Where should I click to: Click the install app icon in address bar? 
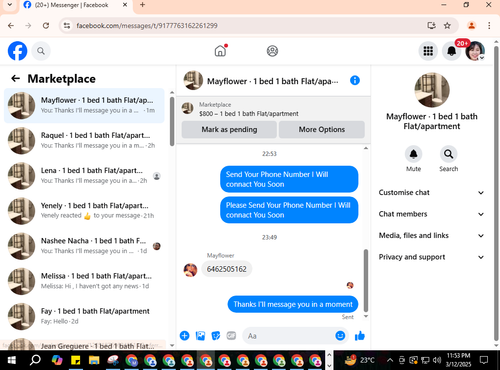(x=431, y=26)
